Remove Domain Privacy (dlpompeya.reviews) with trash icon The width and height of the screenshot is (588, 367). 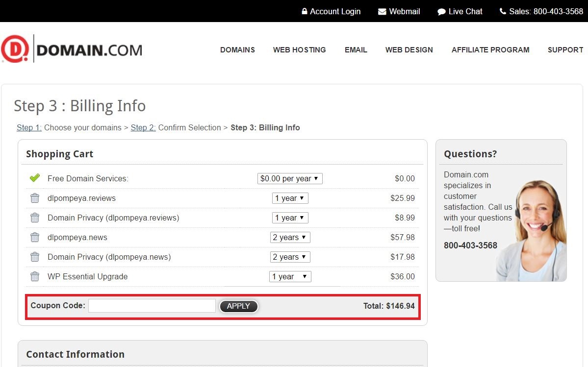click(35, 218)
